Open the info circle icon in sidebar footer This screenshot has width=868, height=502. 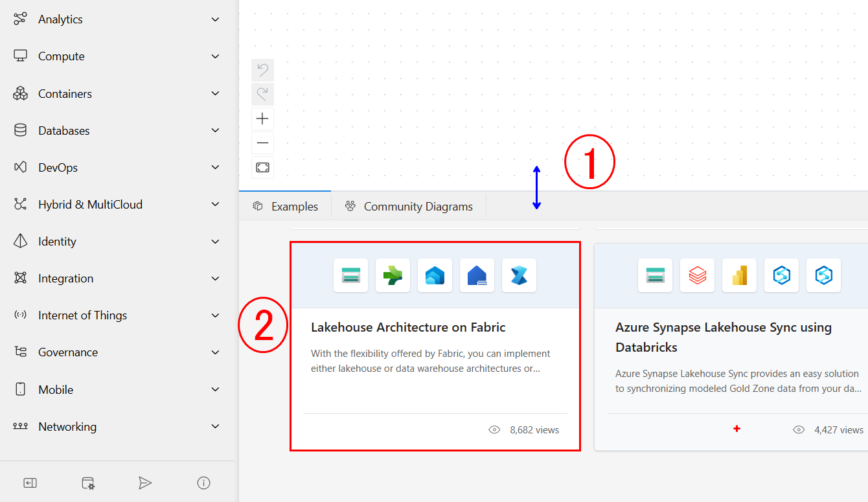coord(203,483)
